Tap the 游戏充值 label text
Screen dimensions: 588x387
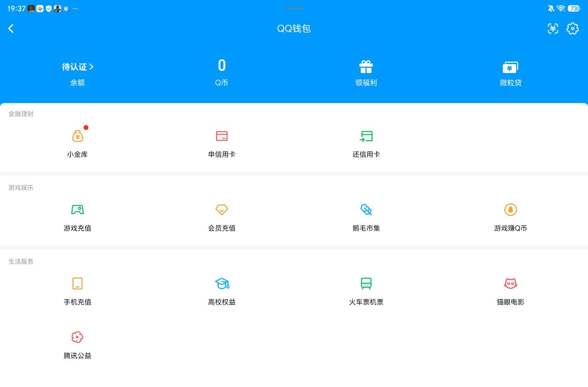77,228
